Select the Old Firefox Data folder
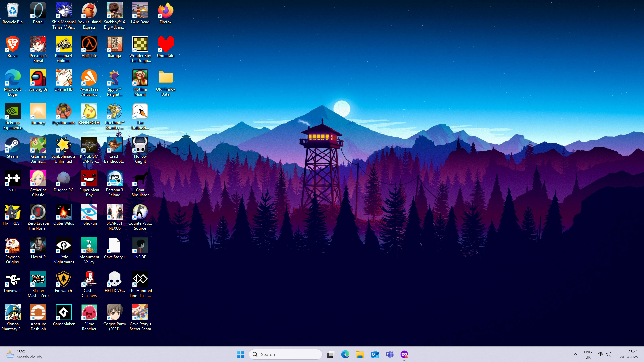The height and width of the screenshot is (362, 644). (x=166, y=78)
